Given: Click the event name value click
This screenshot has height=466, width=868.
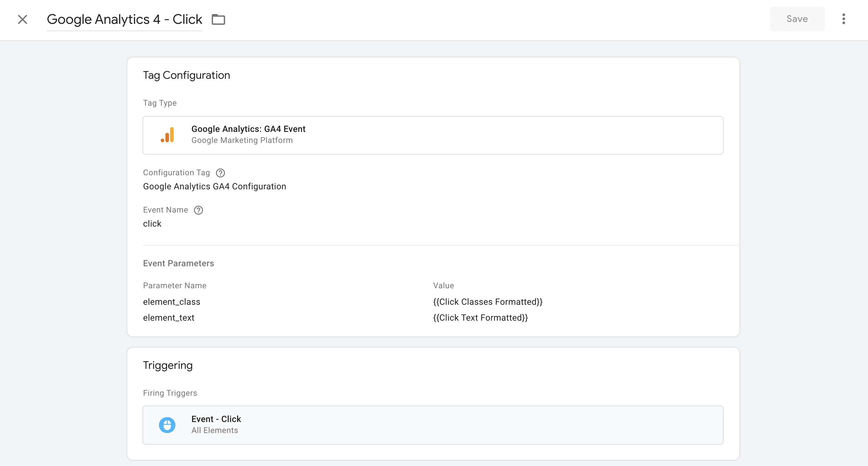Looking at the screenshot, I should tap(152, 224).
